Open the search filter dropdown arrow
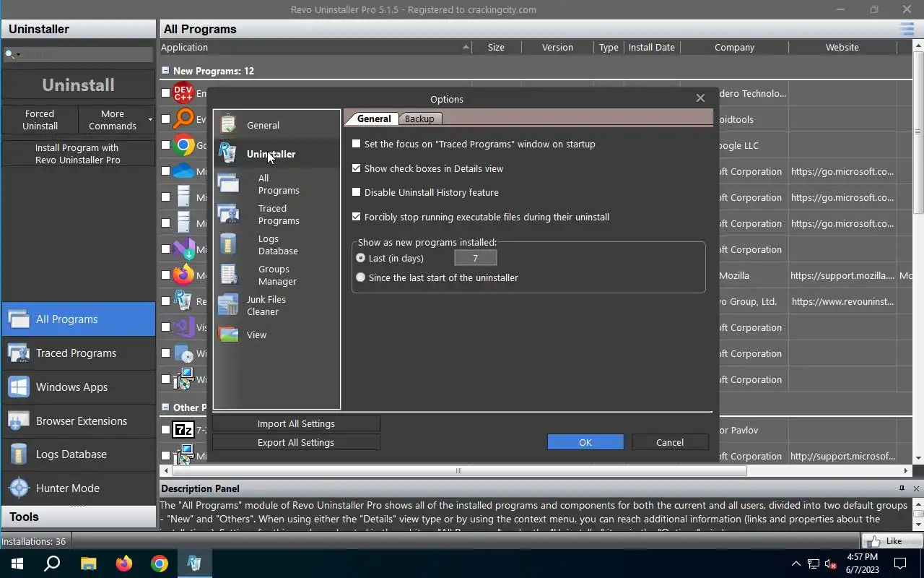The width and height of the screenshot is (924, 578). [x=18, y=54]
